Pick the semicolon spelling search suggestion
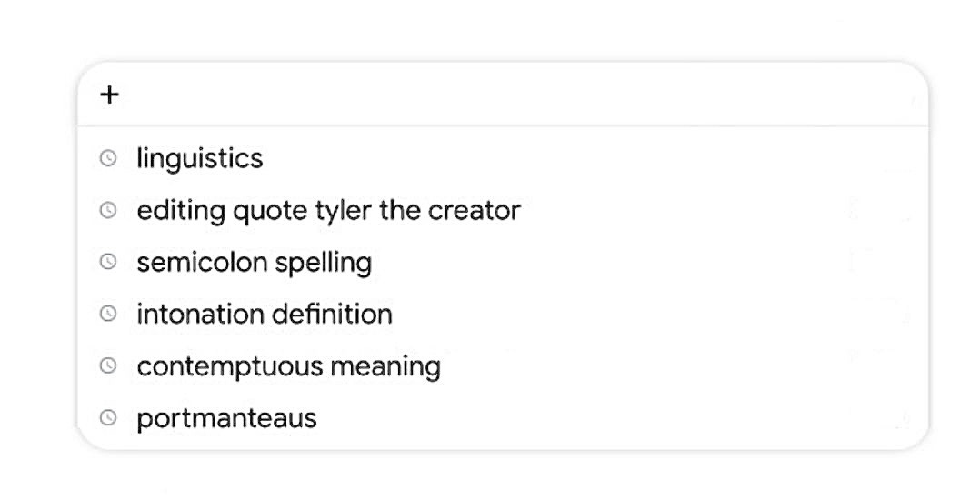Screen dimensions: 980x500 (503, 262)
